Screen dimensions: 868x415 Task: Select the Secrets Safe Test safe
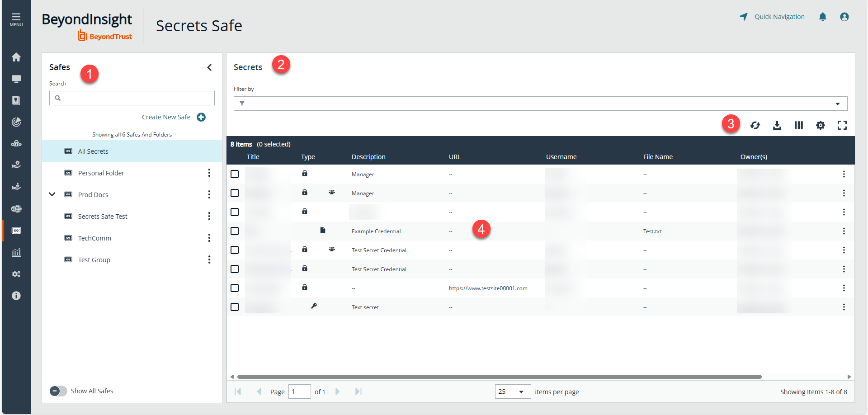[103, 217]
